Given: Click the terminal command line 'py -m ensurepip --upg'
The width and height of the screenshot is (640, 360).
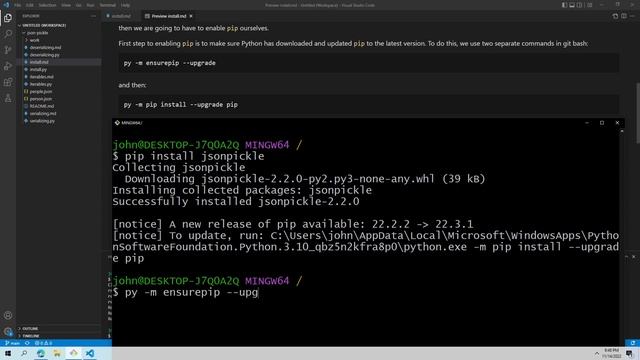Looking at the screenshot, I should coord(191,292).
